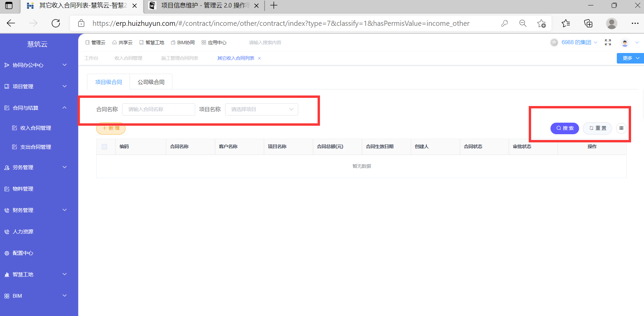This screenshot has height=316, width=644.
Task: Refresh the page with reload icon
Action: (x=56, y=23)
